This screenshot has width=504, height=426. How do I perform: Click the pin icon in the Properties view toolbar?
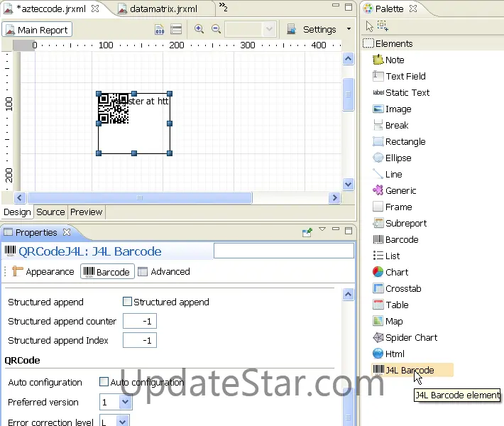[307, 232]
